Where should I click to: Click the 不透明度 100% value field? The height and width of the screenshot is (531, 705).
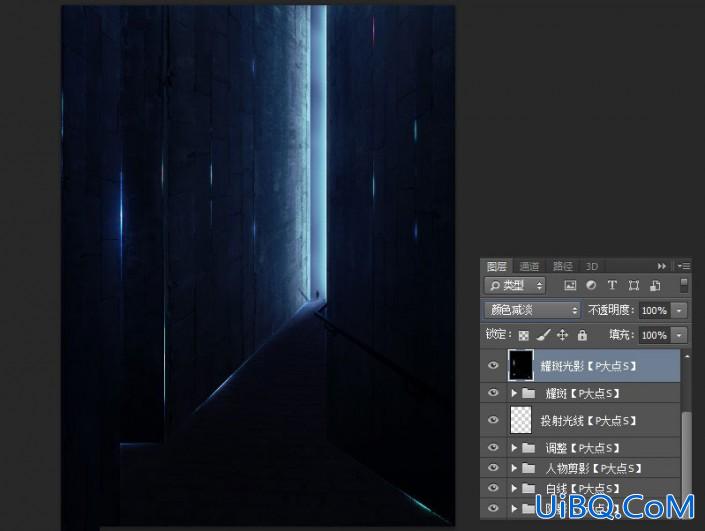pyautogui.click(x=655, y=310)
